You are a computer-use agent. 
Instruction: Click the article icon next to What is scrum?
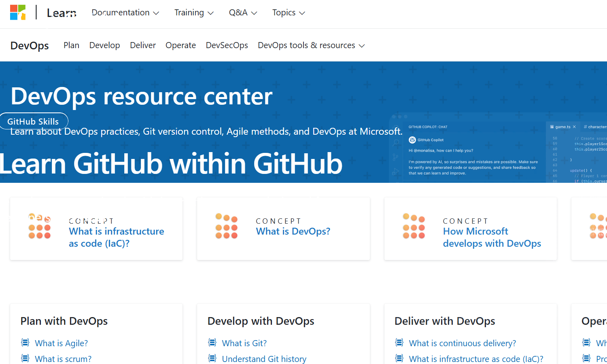point(25,358)
